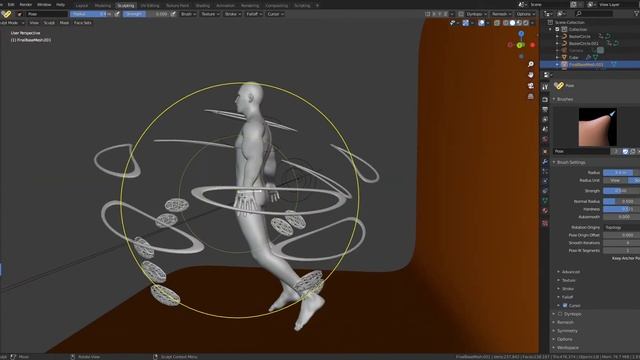The image size is (640, 360).
Task: Switch to the Modeling workspace tab
Action: point(102,5)
